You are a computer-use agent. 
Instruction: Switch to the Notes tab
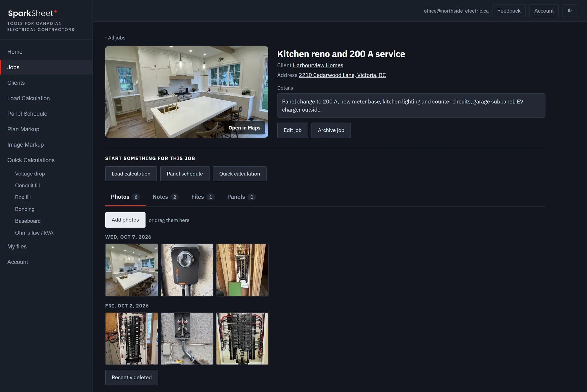coord(165,197)
